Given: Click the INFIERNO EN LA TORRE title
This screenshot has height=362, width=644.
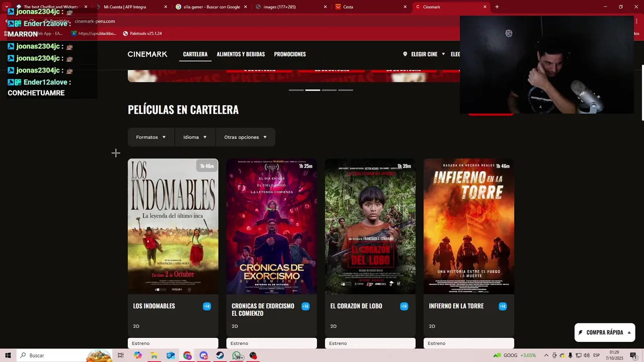Looking at the screenshot, I should pos(456,306).
